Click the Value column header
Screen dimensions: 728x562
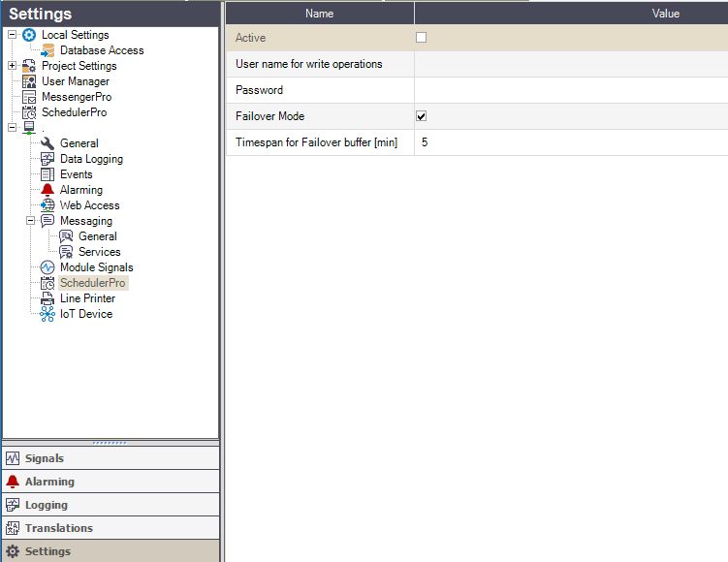point(571,14)
